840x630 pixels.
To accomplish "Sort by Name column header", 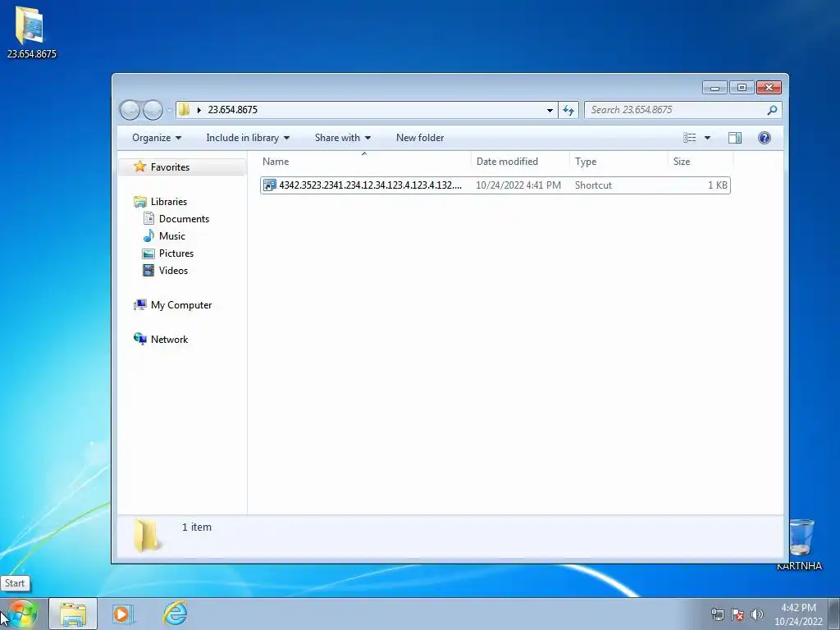I will [x=364, y=162].
